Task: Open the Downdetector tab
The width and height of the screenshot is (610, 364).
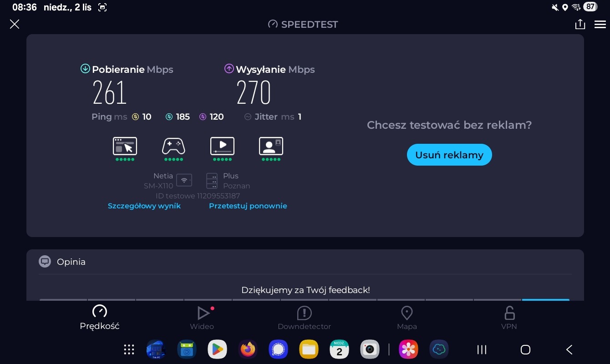Action: pos(304,318)
